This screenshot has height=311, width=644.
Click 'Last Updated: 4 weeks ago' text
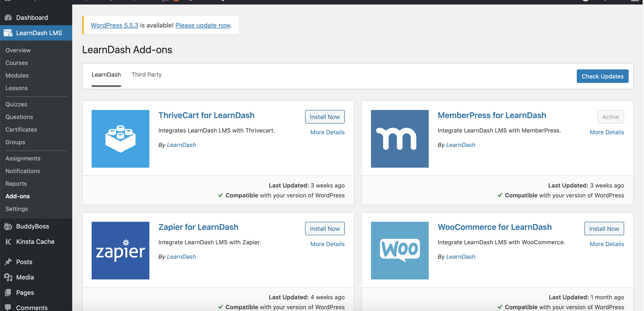tap(306, 297)
